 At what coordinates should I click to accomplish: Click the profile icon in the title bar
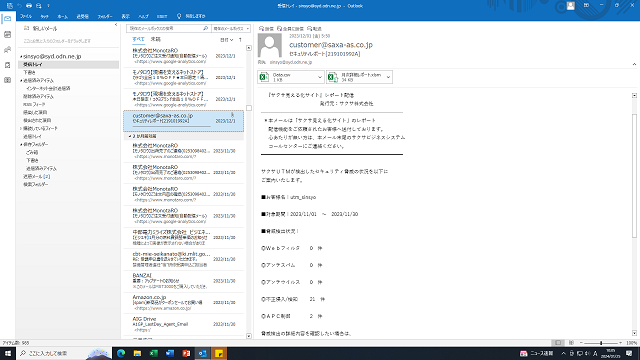coord(571,6)
